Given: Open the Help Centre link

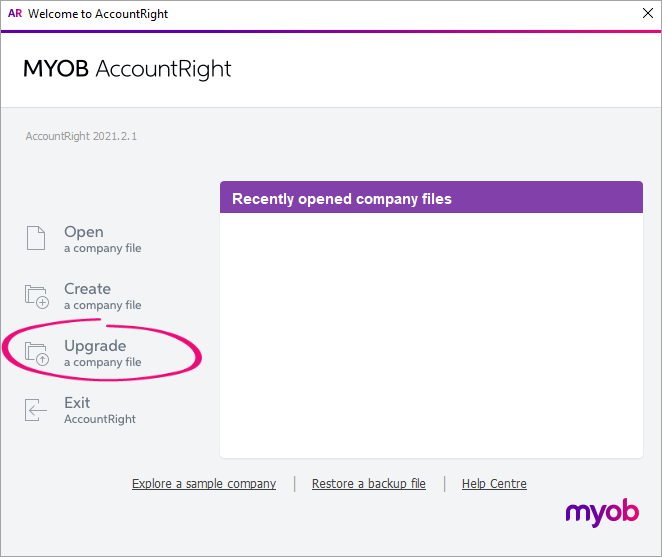Looking at the screenshot, I should 494,484.
